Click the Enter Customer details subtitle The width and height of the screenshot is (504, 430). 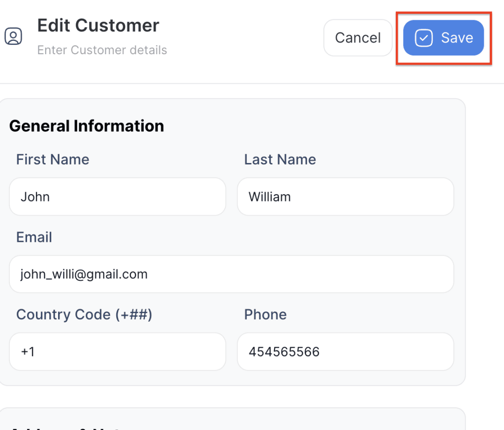(x=102, y=50)
